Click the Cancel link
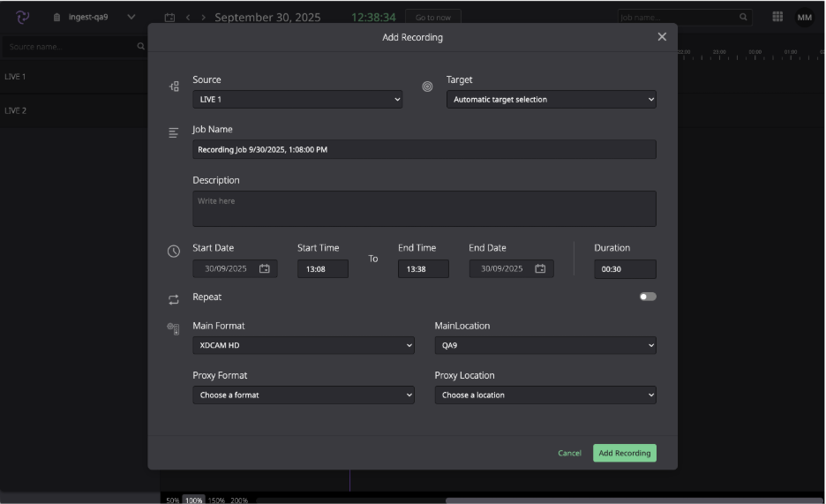The image size is (826, 504). tap(569, 453)
